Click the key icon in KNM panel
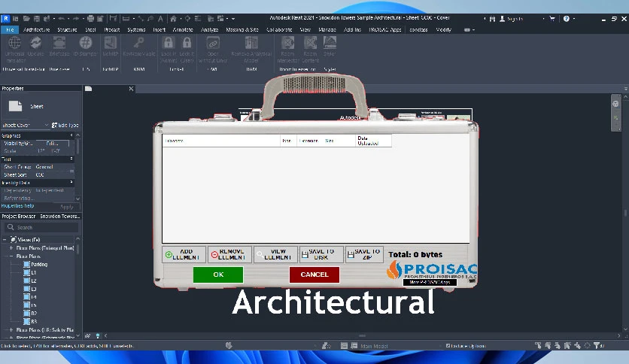 tap(138, 43)
